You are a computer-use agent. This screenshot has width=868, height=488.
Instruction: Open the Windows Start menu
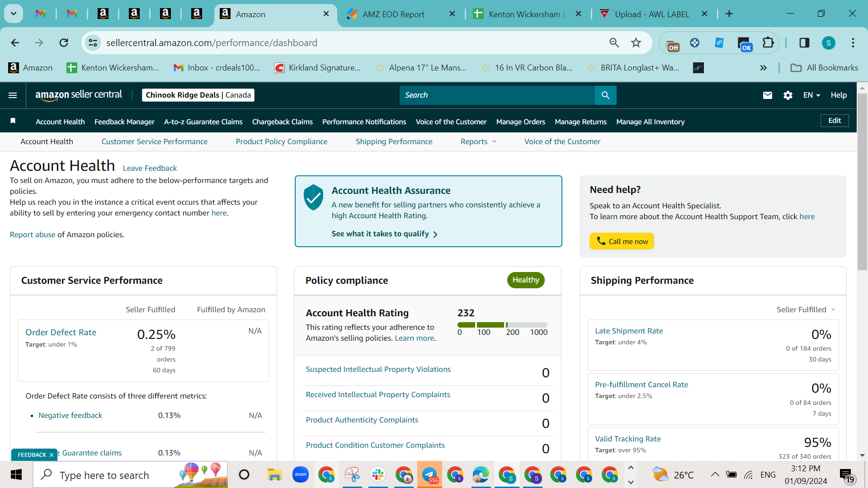(16, 475)
